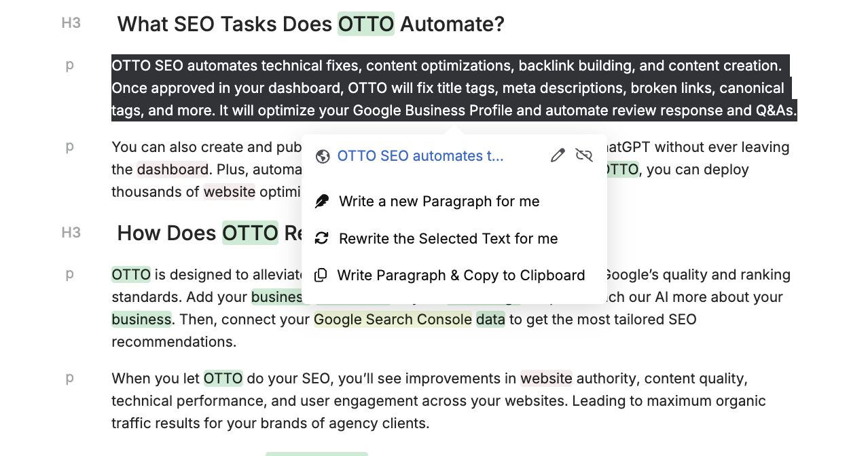Click the p marker beside the When you let OTTO paragraph
The height and width of the screenshot is (456, 868).
click(x=69, y=378)
